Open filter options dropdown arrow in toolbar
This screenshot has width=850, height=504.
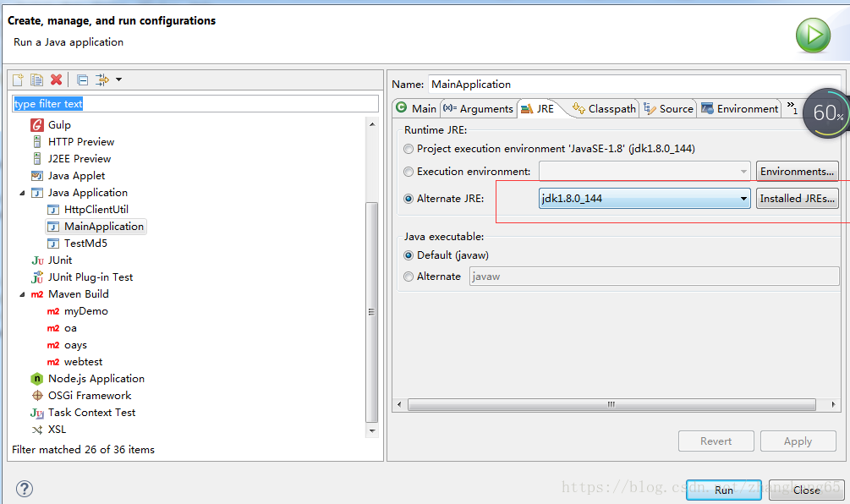pyautogui.click(x=118, y=79)
